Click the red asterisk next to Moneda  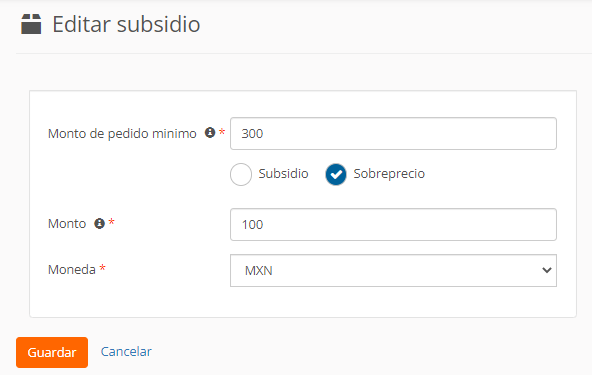tap(102, 268)
